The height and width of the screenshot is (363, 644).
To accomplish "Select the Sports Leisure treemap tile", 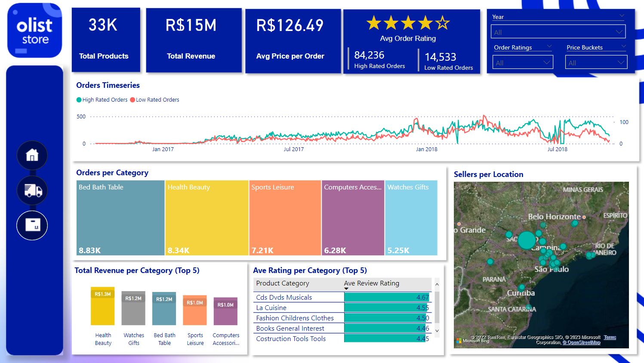I will coord(285,218).
